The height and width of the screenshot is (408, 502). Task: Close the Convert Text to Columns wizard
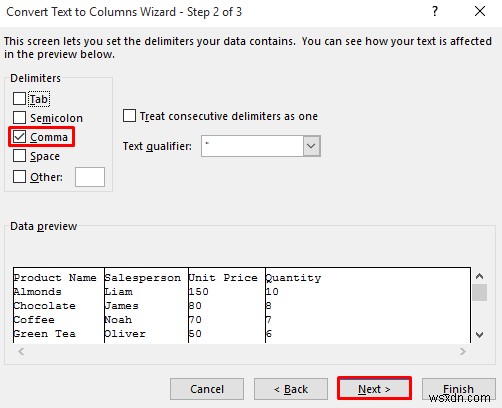point(480,11)
